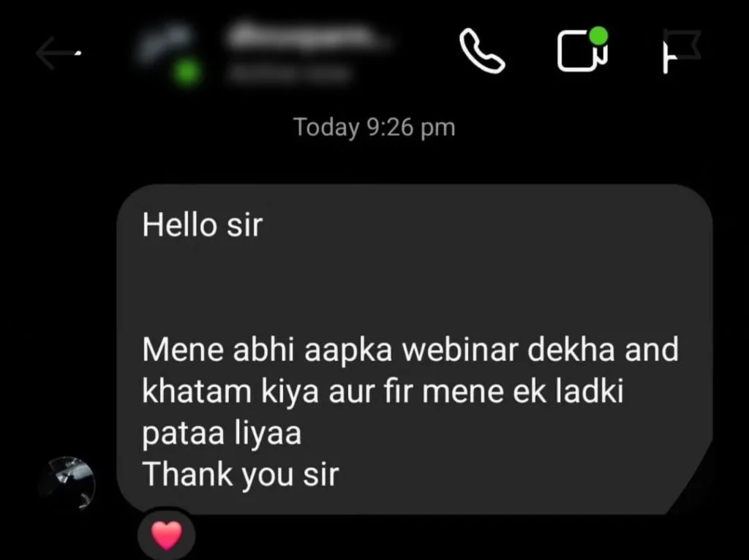
Task: Tap the flag icon in header
Action: coord(682,50)
